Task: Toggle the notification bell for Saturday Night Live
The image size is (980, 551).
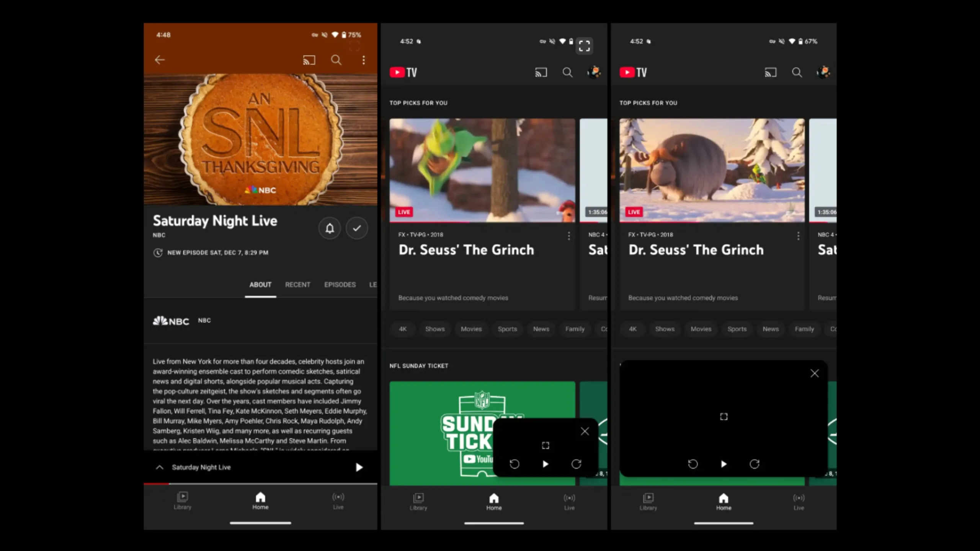Action: pyautogui.click(x=330, y=228)
